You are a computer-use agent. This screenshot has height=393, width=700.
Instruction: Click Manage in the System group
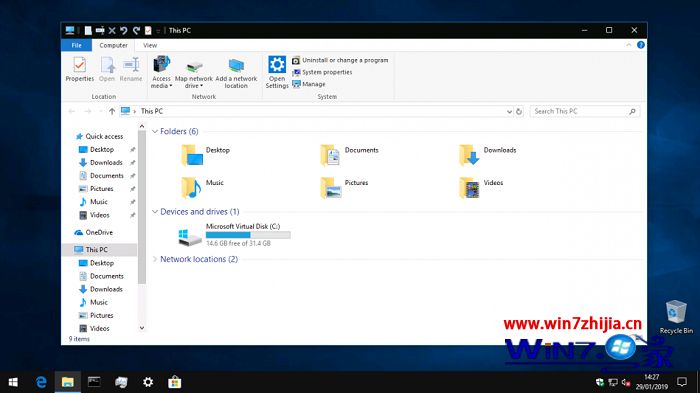click(x=308, y=84)
